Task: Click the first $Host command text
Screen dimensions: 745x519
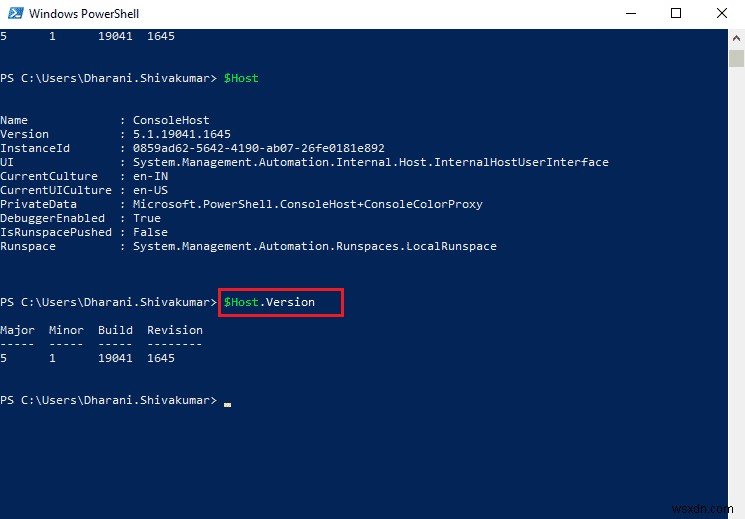Action: 241,78
